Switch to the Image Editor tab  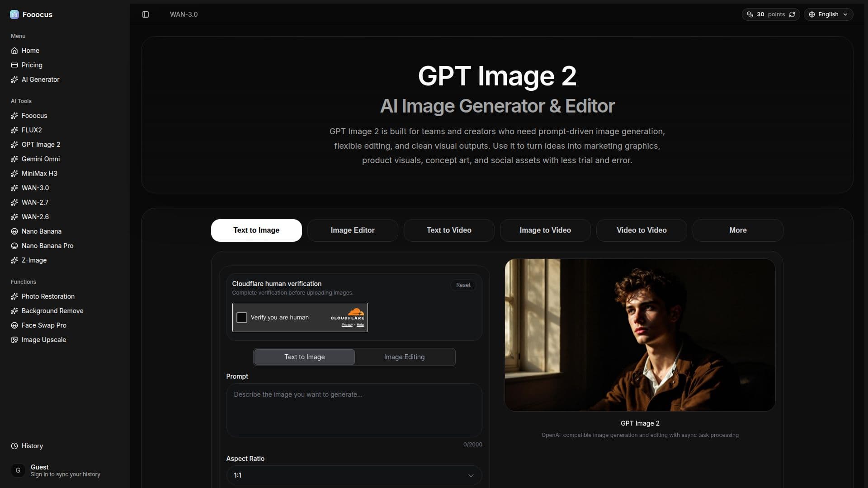(x=353, y=230)
